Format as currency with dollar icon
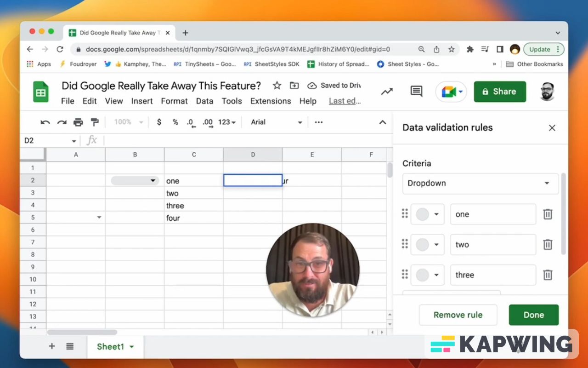 click(x=159, y=122)
